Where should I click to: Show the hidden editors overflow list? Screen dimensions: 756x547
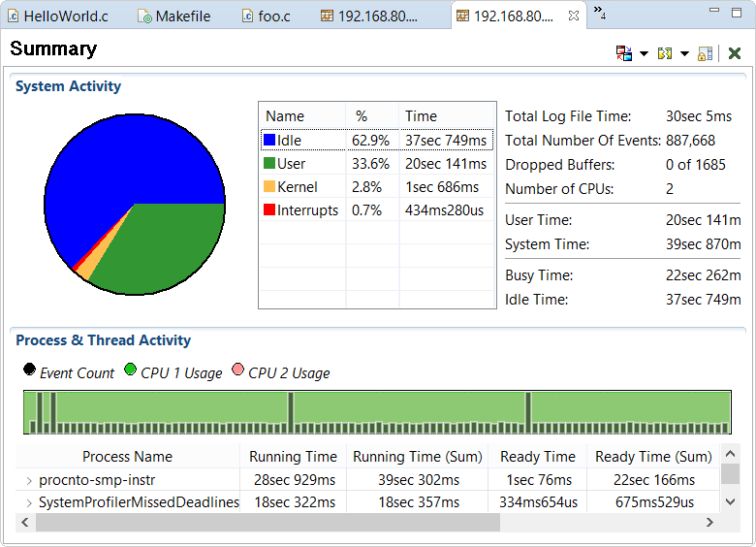coord(599,13)
